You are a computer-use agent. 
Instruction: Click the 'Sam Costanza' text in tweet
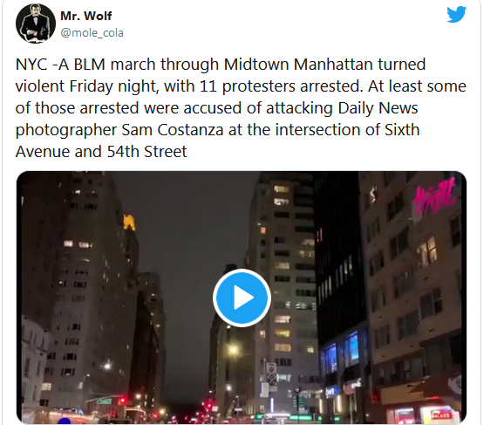173,130
